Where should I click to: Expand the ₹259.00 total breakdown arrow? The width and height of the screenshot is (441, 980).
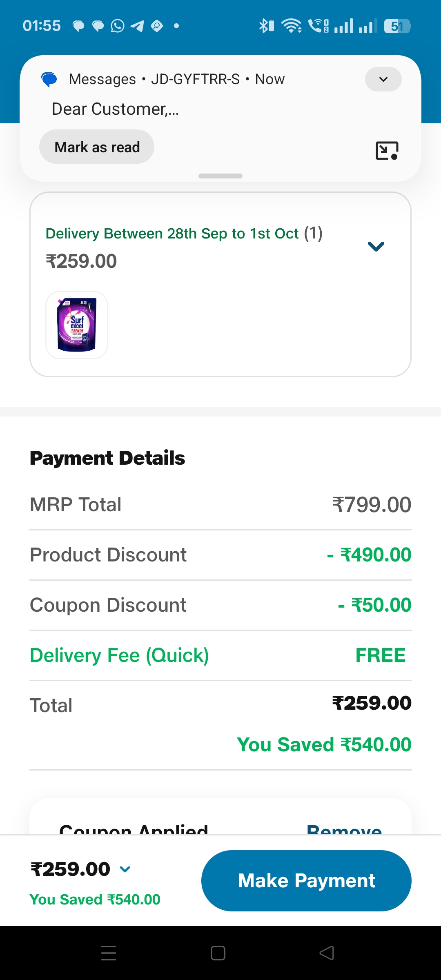[x=125, y=869]
